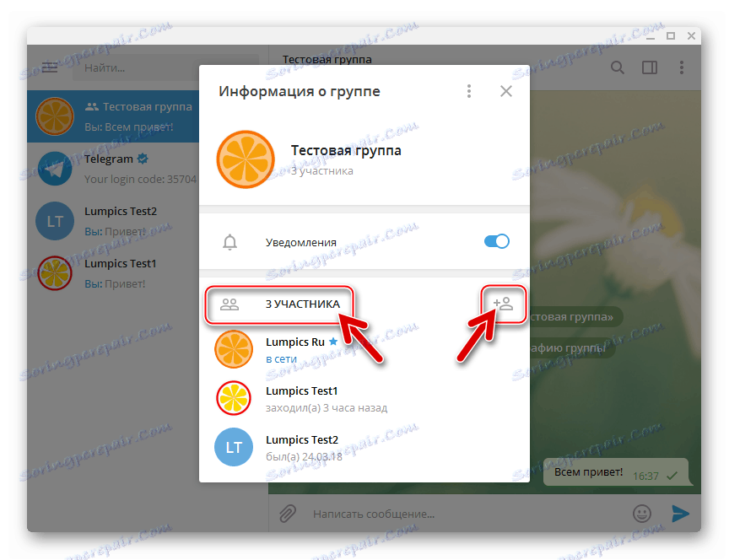This screenshot has width=729, height=560.
Task: Toggle the side panel icon in chat header
Action: (650, 67)
